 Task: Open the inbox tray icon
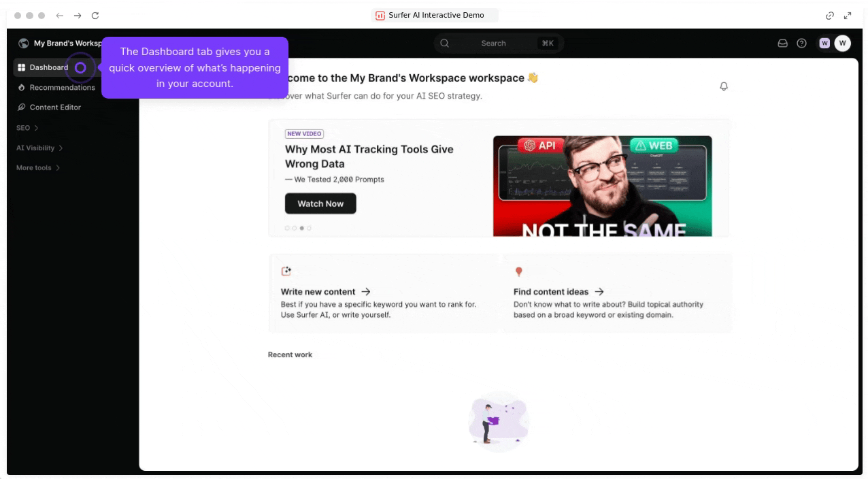782,43
